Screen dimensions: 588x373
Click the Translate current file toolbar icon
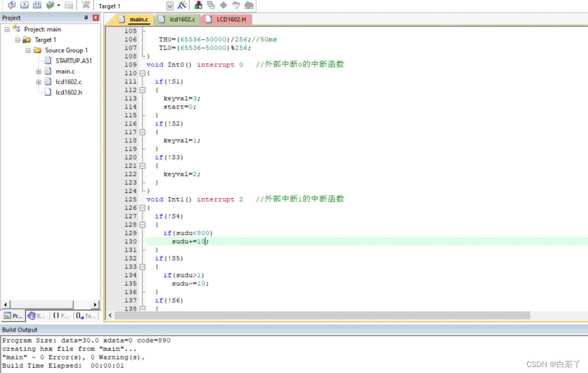pos(11,5)
